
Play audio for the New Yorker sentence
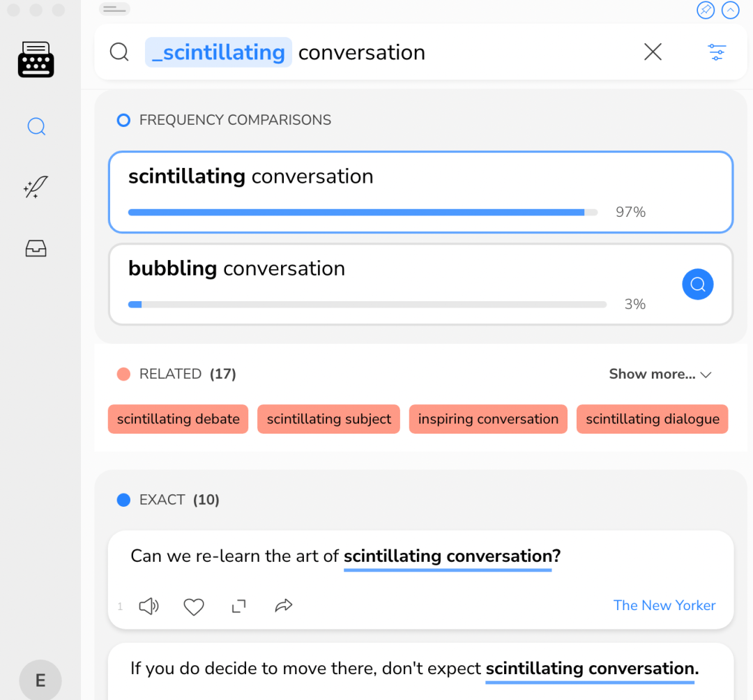click(149, 606)
